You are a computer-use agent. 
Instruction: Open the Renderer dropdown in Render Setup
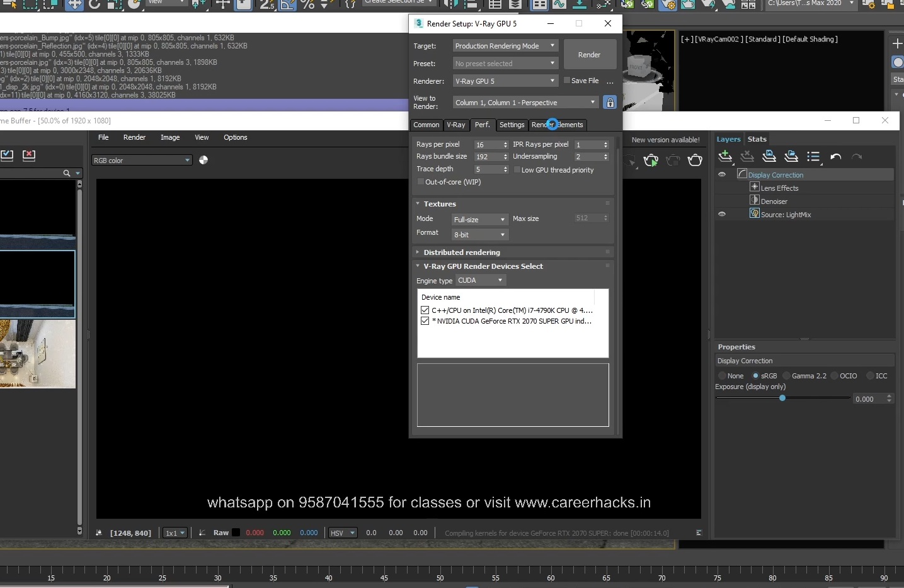pyautogui.click(x=551, y=81)
